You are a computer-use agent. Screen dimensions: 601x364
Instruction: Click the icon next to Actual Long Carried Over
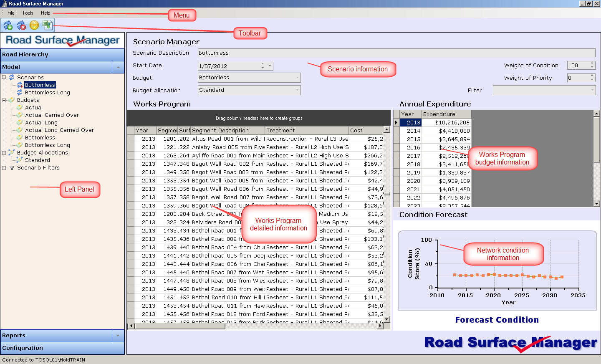coord(20,130)
